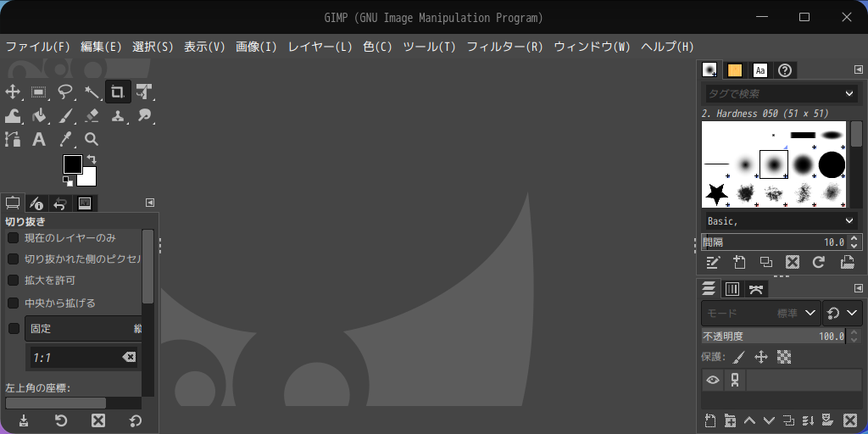This screenshot has width=868, height=434.
Task: Select the Smudge tool
Action: coord(144,115)
